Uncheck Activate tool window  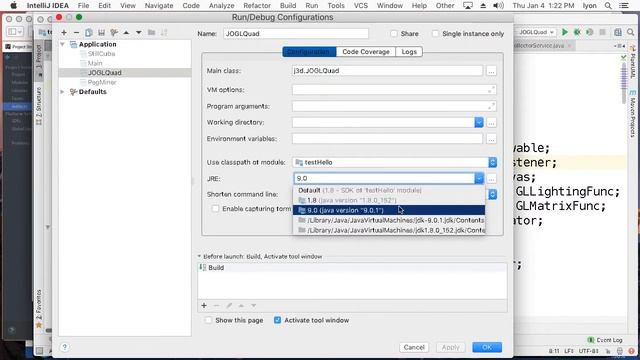[x=278, y=320]
